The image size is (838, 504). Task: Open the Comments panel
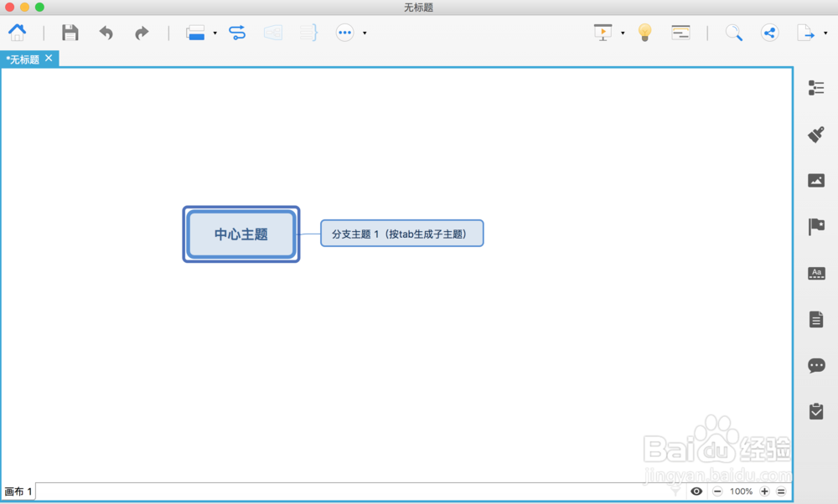816,365
